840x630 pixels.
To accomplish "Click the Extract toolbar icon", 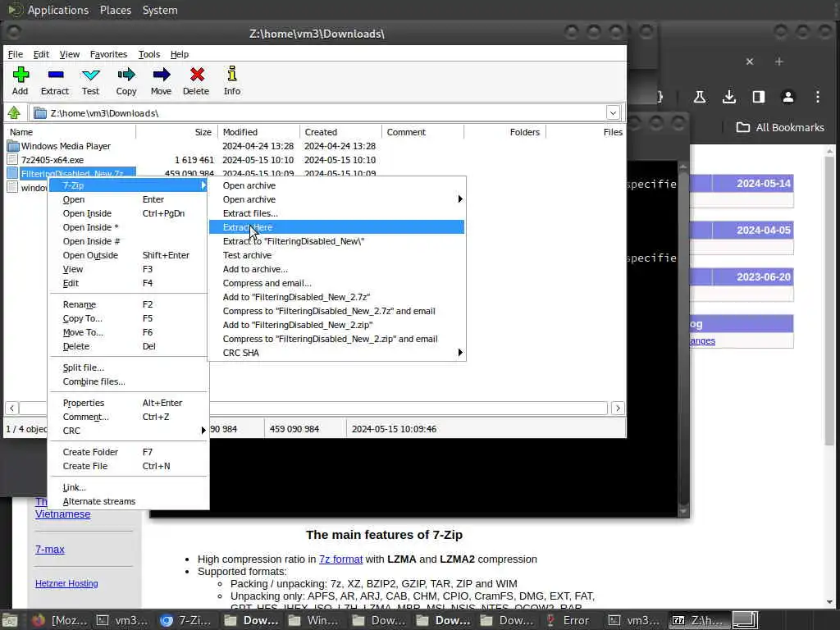I will click(55, 75).
